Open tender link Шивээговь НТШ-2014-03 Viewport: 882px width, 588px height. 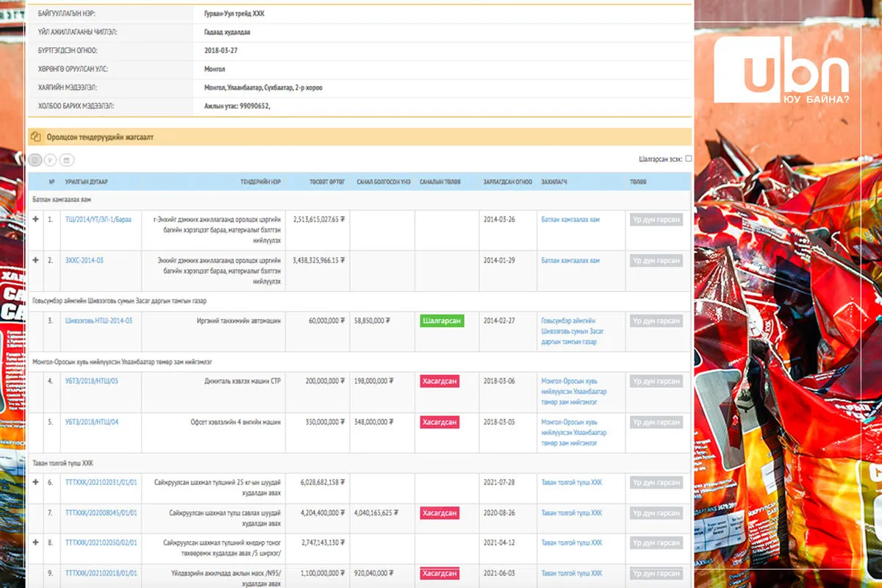tap(98, 320)
